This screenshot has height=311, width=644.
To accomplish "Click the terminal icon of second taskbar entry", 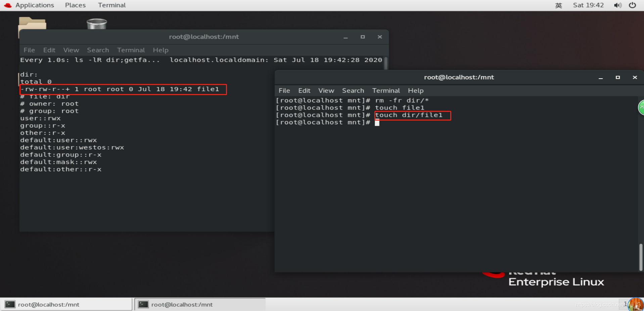I will point(143,304).
